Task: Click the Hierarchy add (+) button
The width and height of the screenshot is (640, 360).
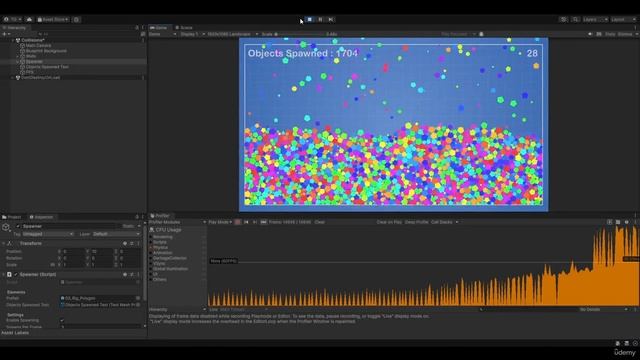Action: click(6, 34)
